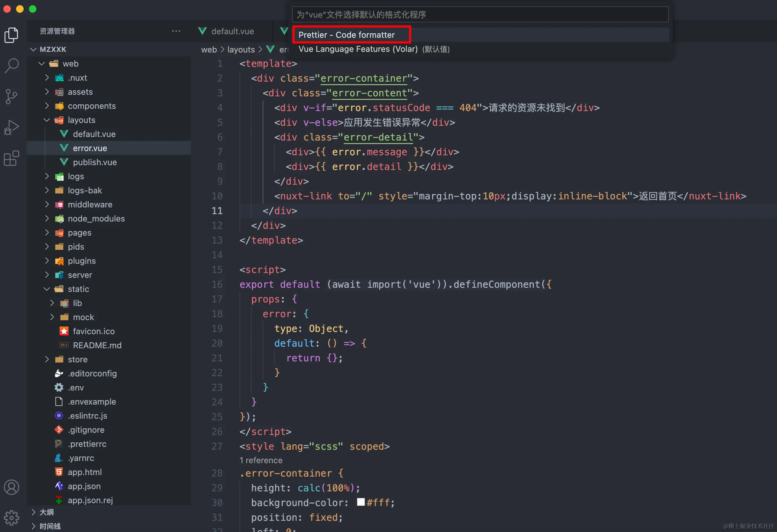Expand the middleware folder
The width and height of the screenshot is (777, 532).
tap(47, 205)
